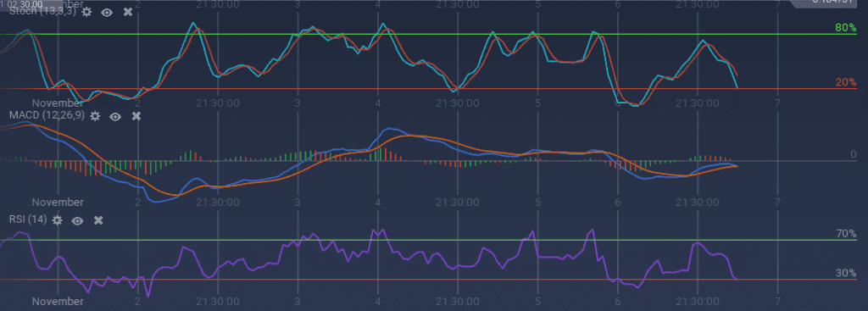Select the 70% RSI level label
The width and height of the screenshot is (868, 311).
point(846,234)
